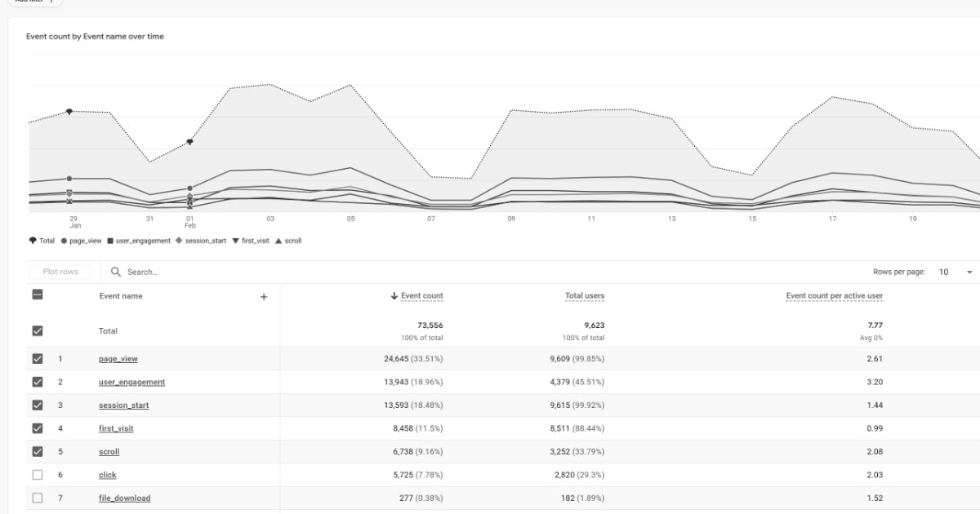Viewport: 980px width, 514px height.
Task: Click the page_view circle icon in the legend
Action: pos(64,241)
